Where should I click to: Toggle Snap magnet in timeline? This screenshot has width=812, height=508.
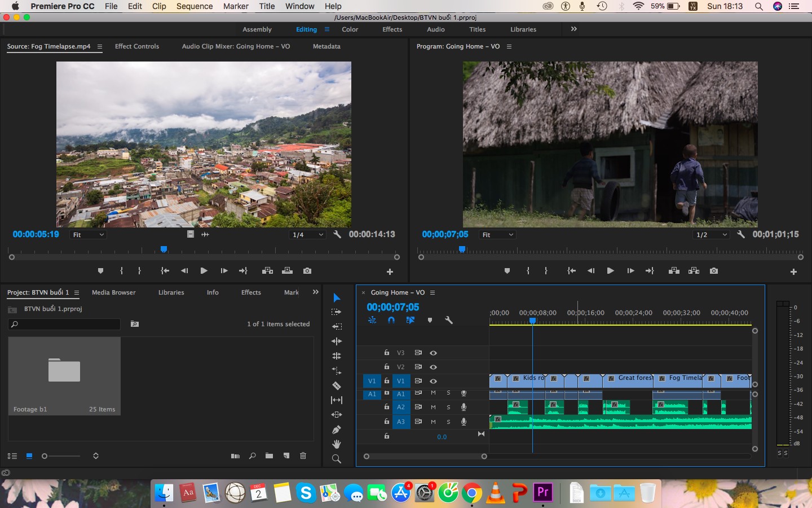coord(391,320)
